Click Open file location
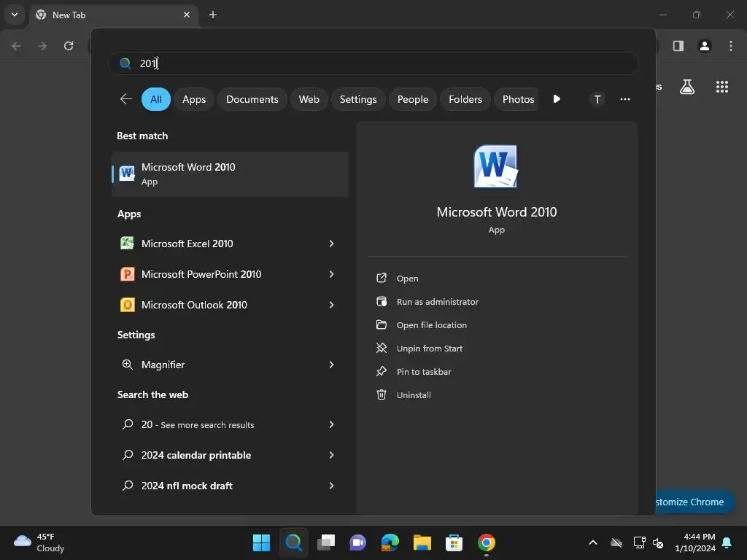Viewport: 747px width, 560px height. 432,324
